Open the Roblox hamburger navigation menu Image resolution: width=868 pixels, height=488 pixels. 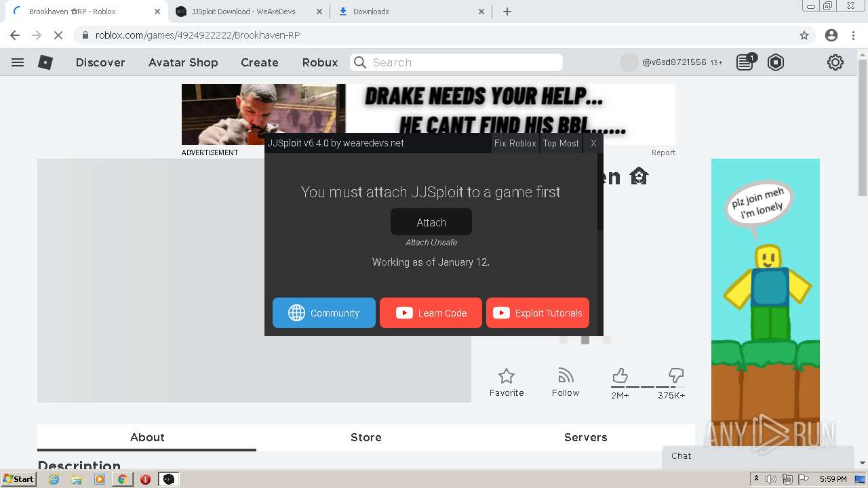tap(18, 62)
